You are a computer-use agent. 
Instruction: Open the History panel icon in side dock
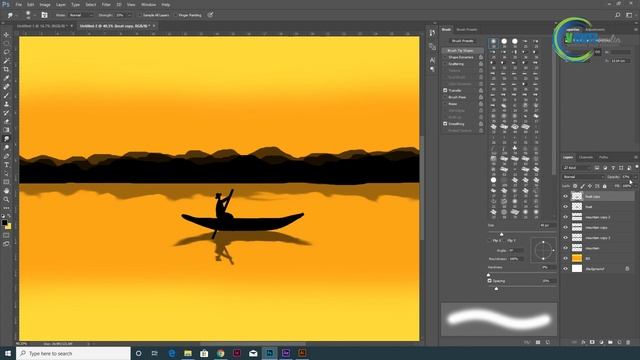pos(432,33)
